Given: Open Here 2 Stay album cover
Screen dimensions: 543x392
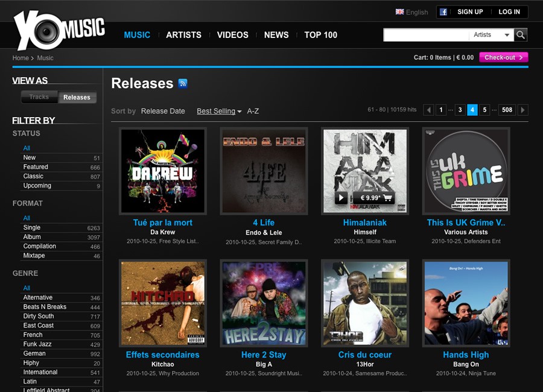Looking at the screenshot, I should [x=264, y=303].
